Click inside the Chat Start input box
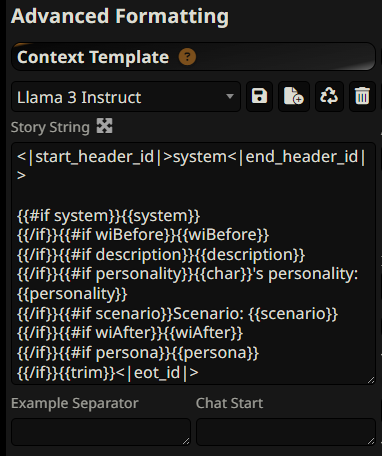Screen dimensions: 382x456 (286, 432)
